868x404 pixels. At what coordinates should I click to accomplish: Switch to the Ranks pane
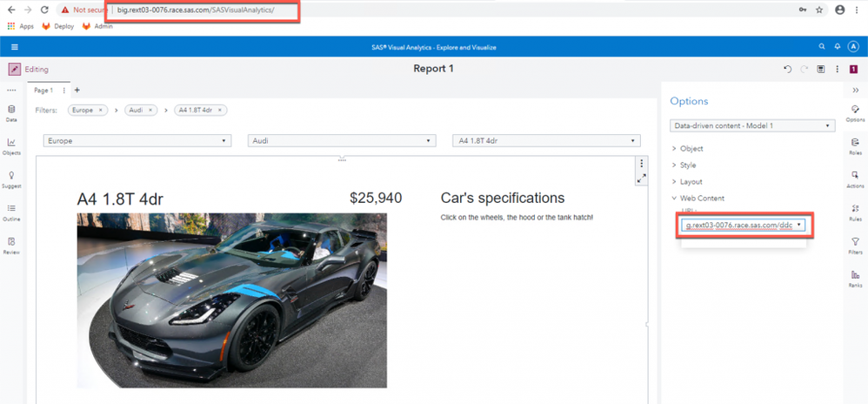(855, 279)
